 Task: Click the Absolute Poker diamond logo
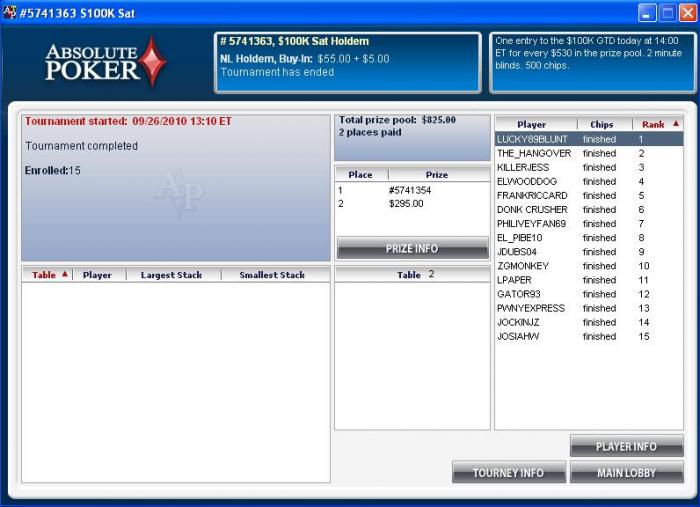click(x=152, y=62)
